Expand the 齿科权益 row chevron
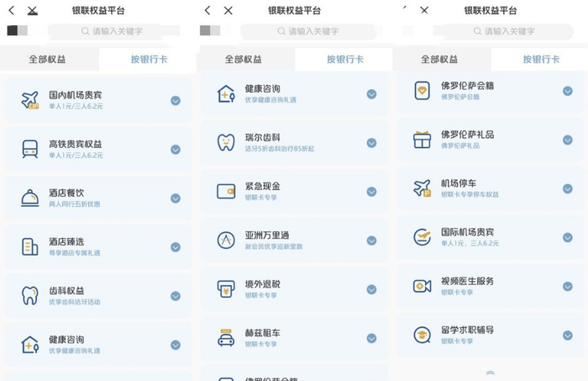Viewport: 588px width, 381px height. pyautogui.click(x=176, y=296)
